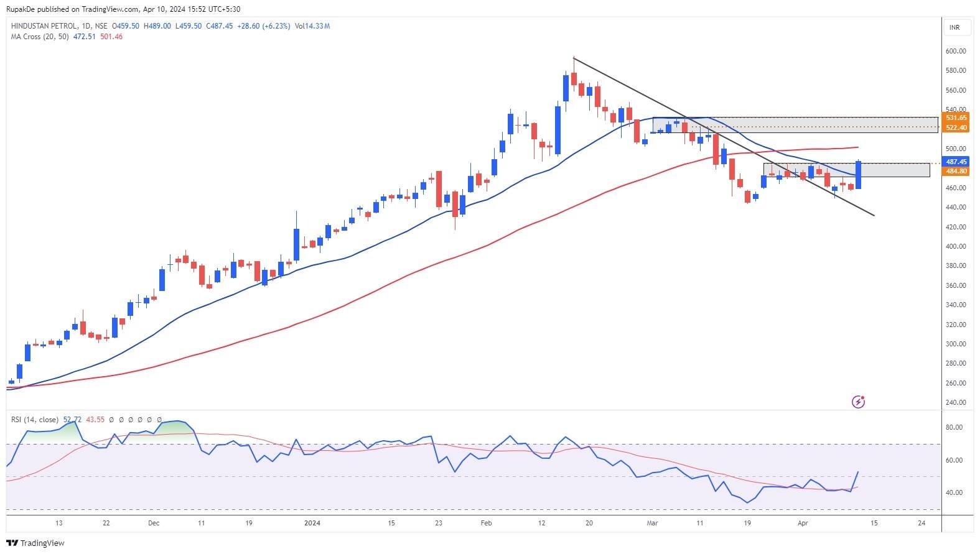980x554 pixels.
Task: Click the RSI value 52.72
Action: point(73,420)
